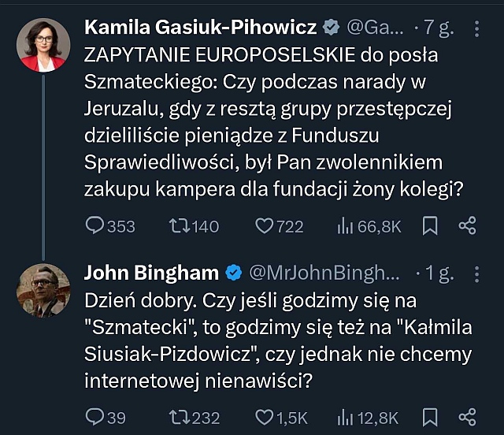Retweet John Bingham's post
Viewport: 504px width, 435px height.
coord(180,418)
